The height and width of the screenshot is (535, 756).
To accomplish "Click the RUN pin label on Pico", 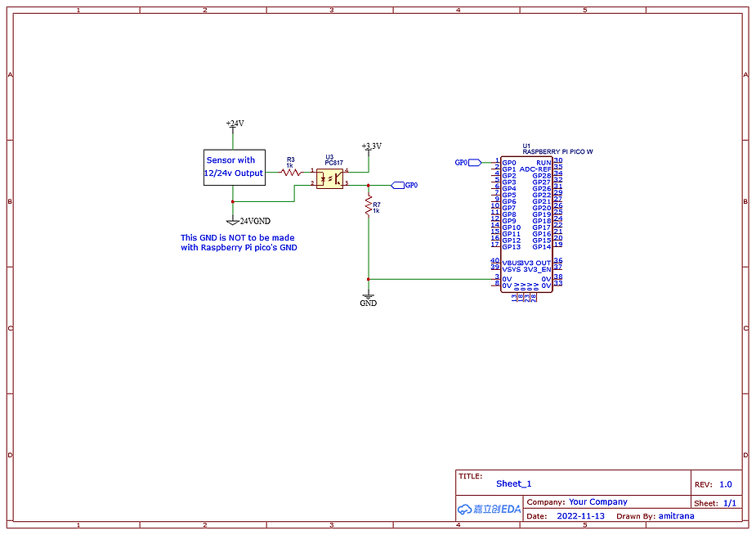I will [x=544, y=163].
